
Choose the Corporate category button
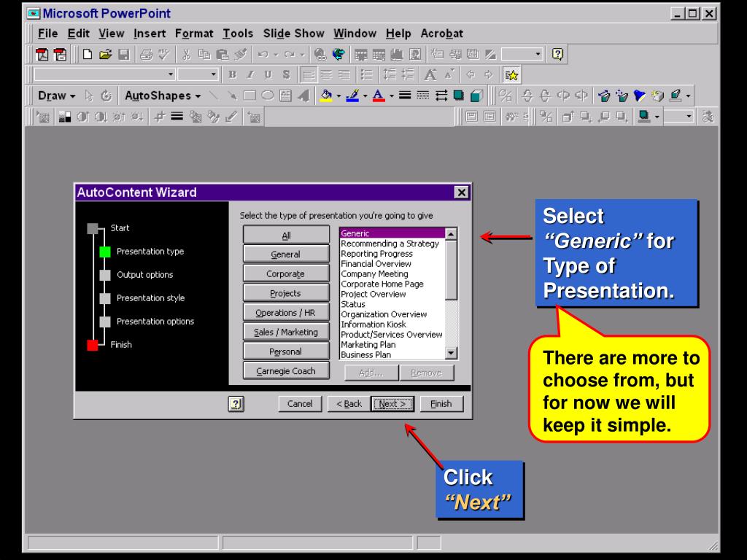[286, 274]
